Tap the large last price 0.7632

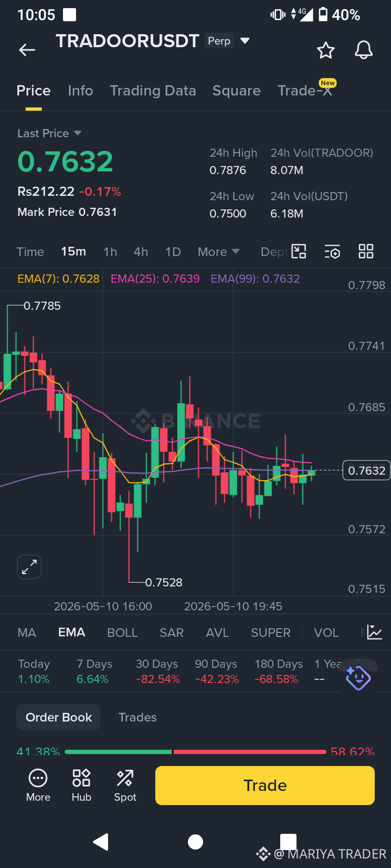tap(65, 162)
